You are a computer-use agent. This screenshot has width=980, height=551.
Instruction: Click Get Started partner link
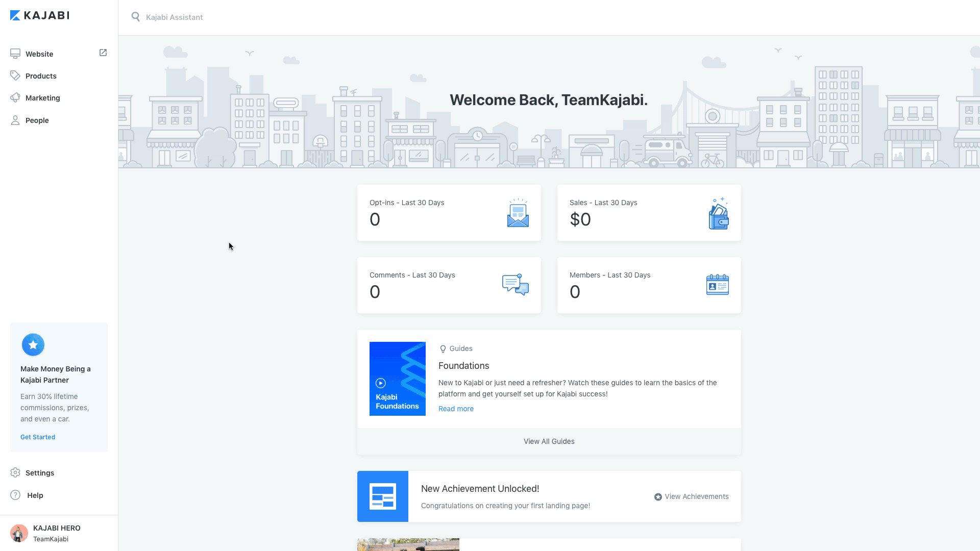(x=38, y=437)
